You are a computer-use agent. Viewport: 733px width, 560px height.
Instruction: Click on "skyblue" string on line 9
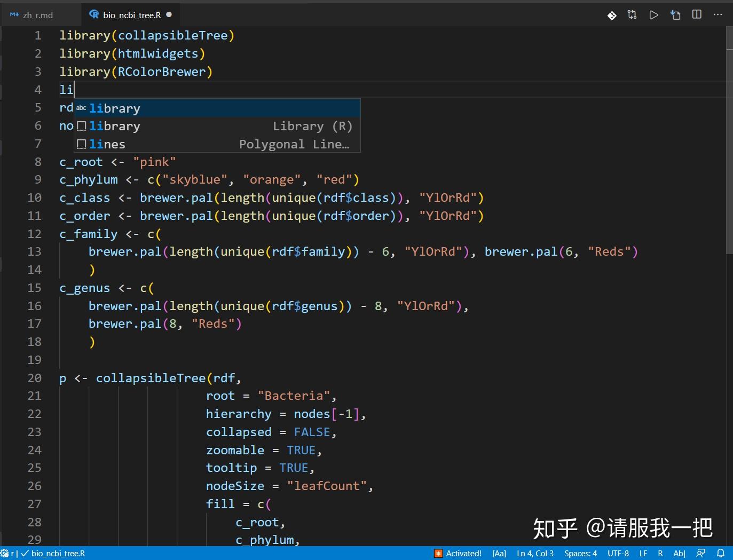click(x=195, y=180)
